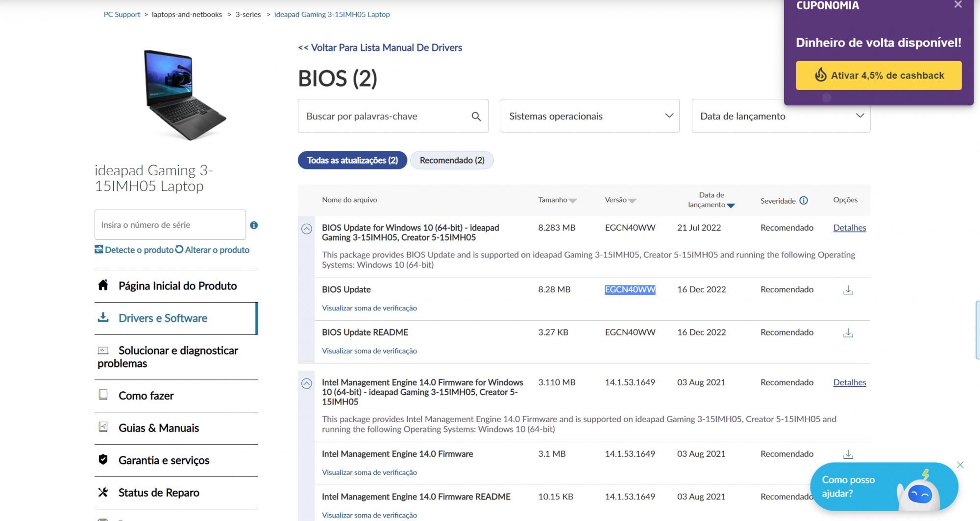Close the Cuponomia cashback popup

tap(958, 5)
